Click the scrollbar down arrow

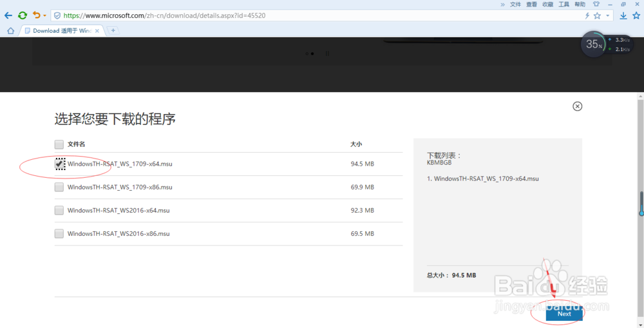pos(641,324)
